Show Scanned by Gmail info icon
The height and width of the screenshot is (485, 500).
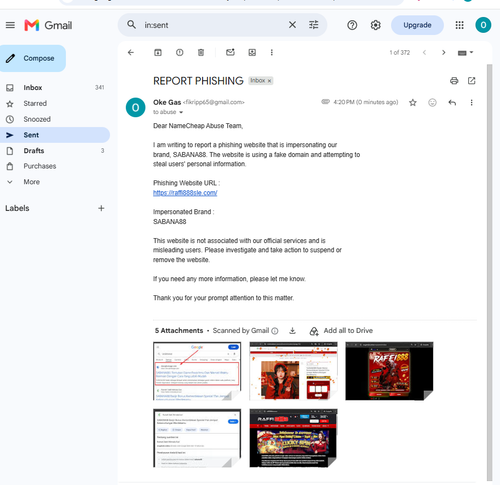(275, 331)
